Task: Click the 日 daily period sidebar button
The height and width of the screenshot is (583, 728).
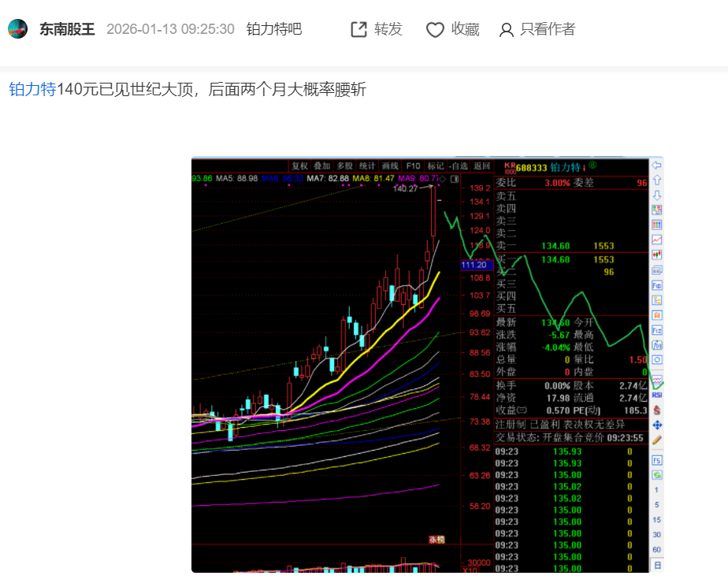Action: coord(657,565)
